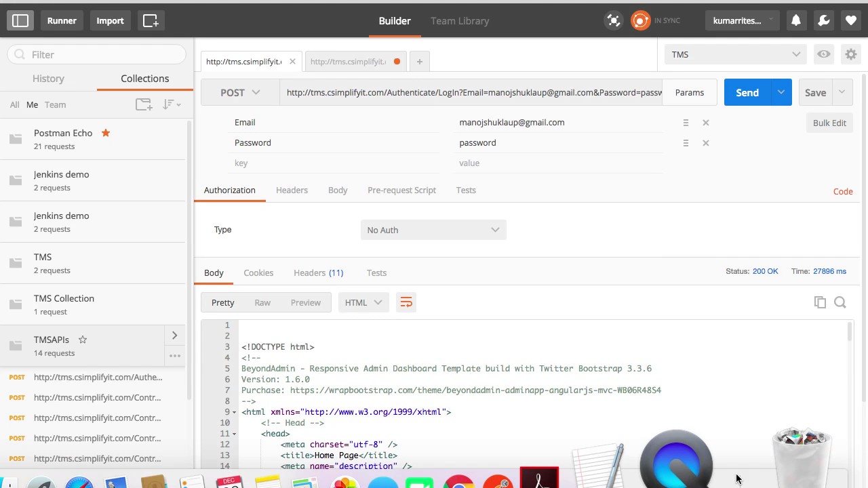Viewport: 868px width, 488px height.
Task: Open the TMSAPIs collection three-dots menu
Action: point(174,356)
